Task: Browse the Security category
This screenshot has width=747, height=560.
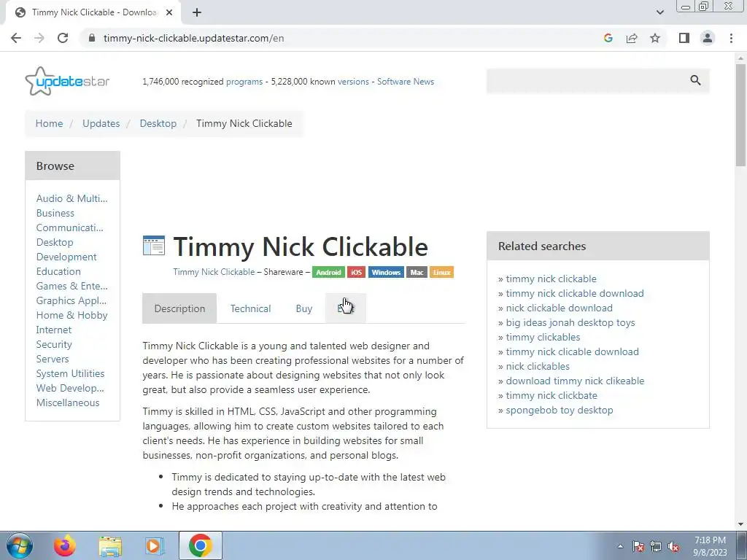Action: click(54, 344)
